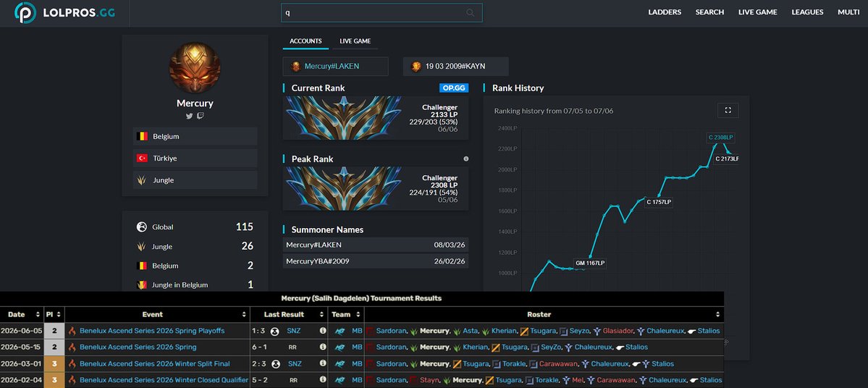
Task: Click the info icon in the 2026-05-15 row
Action: point(323,347)
